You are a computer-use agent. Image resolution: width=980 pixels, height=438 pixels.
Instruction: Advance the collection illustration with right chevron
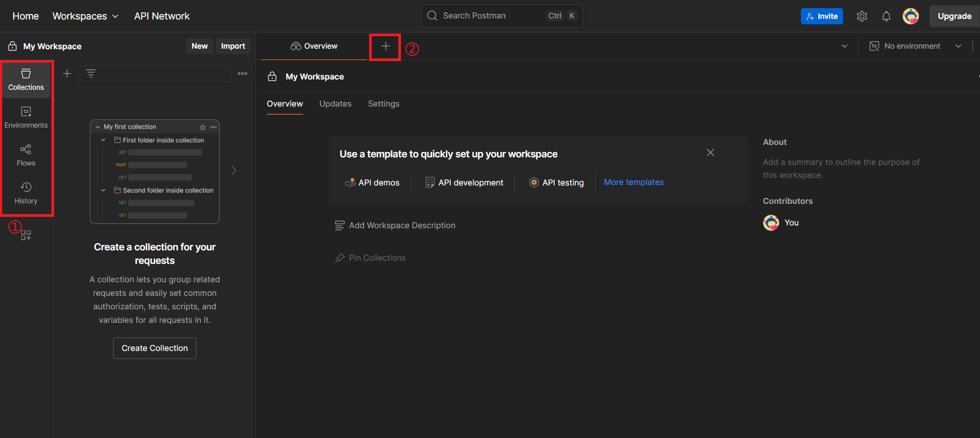coord(234,170)
